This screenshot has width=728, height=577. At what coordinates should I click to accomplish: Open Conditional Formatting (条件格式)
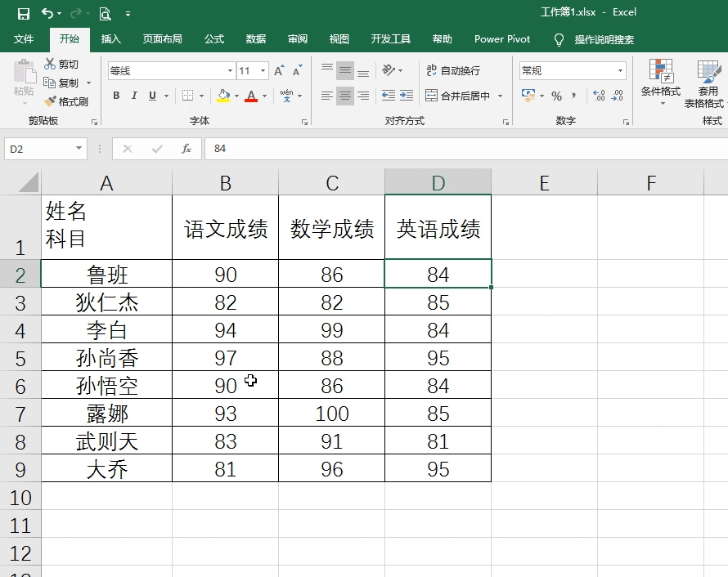tap(661, 82)
